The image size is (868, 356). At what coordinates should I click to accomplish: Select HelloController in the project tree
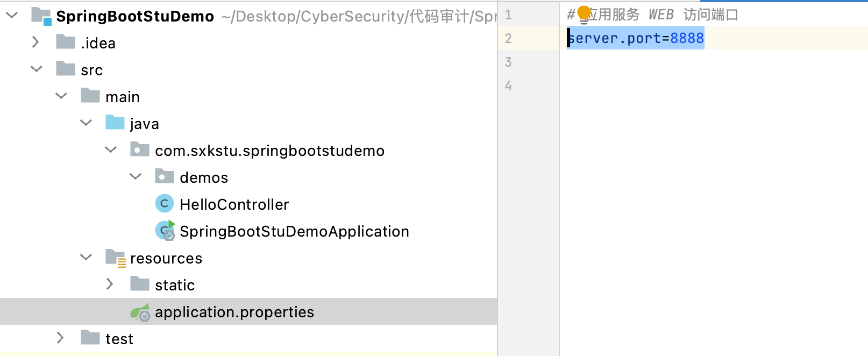[x=234, y=204]
